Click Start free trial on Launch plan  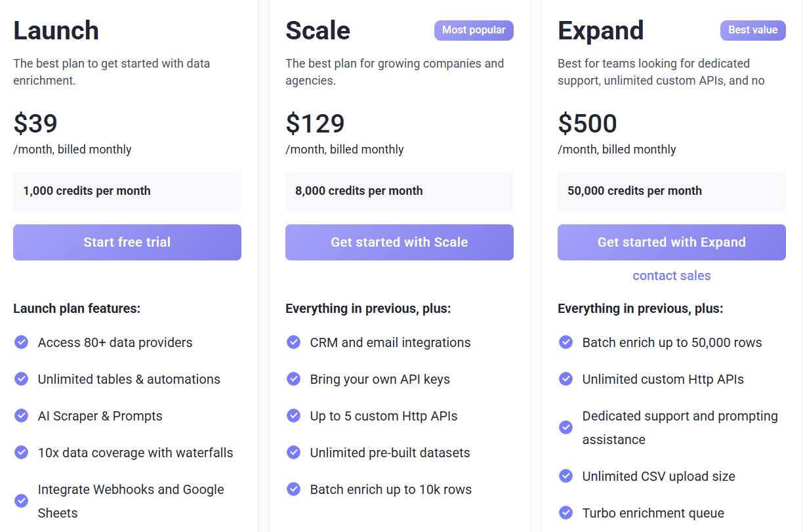pos(127,242)
